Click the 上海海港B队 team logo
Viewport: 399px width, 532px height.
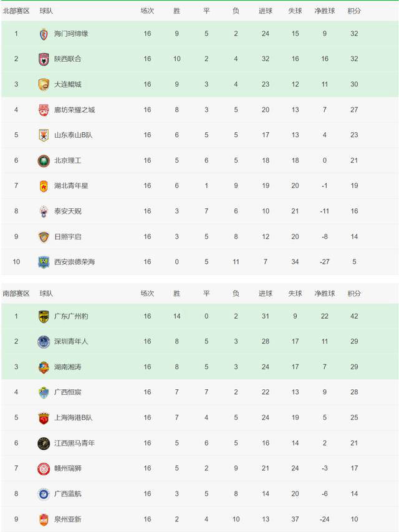[x=44, y=418]
